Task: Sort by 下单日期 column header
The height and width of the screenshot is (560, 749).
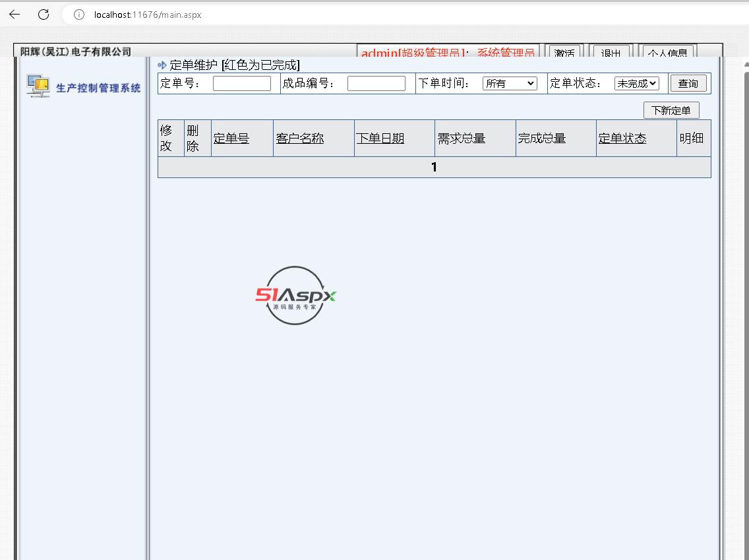Action: pyautogui.click(x=380, y=139)
